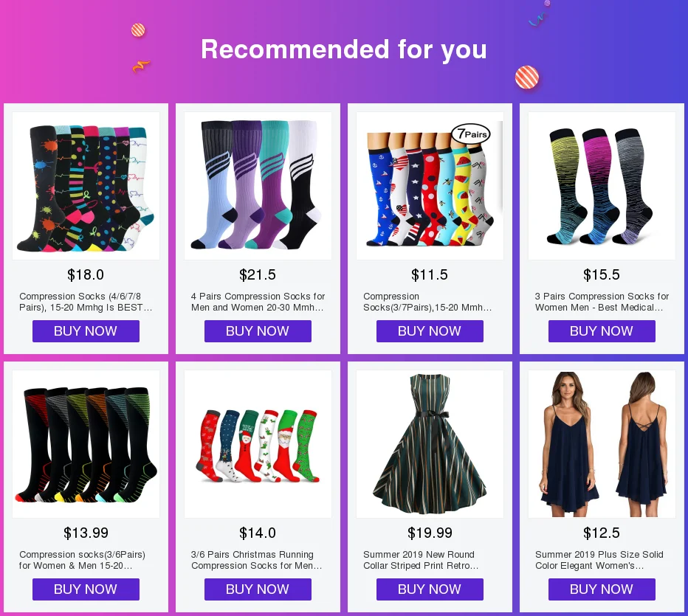The image size is (688, 616).
Task: Buy the $18.0 compression socks now
Action: point(86,331)
